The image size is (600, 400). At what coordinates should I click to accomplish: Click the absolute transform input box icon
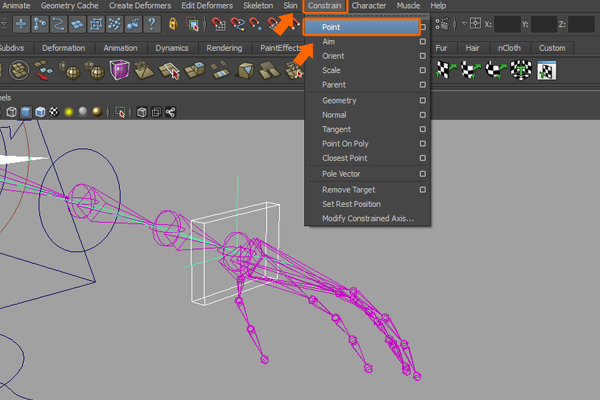pyautogui.click(x=475, y=24)
